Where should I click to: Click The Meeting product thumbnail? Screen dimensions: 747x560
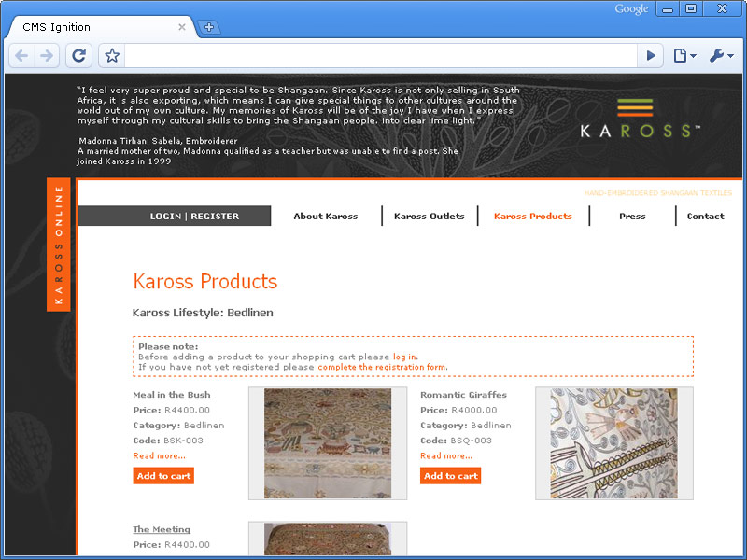tap(328, 539)
